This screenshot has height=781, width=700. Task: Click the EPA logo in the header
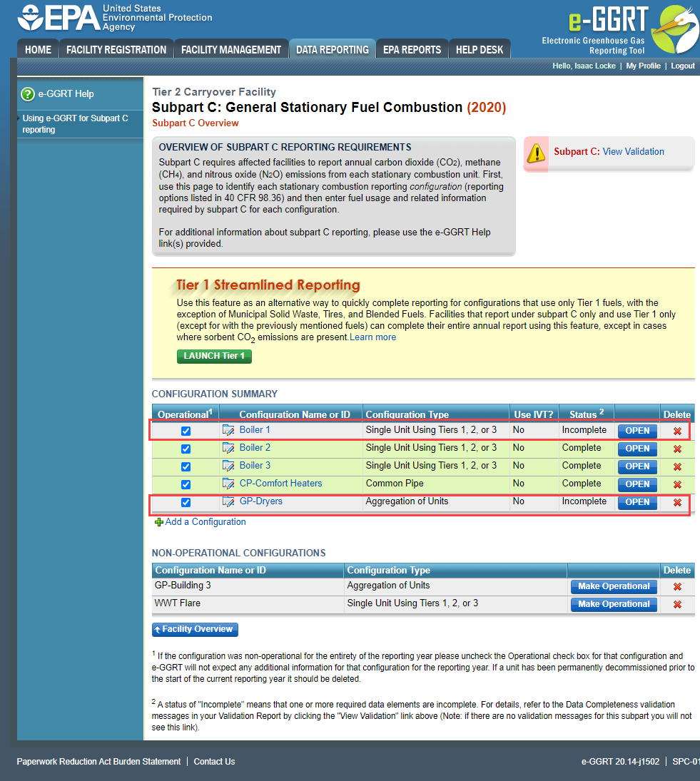pyautogui.click(x=59, y=18)
